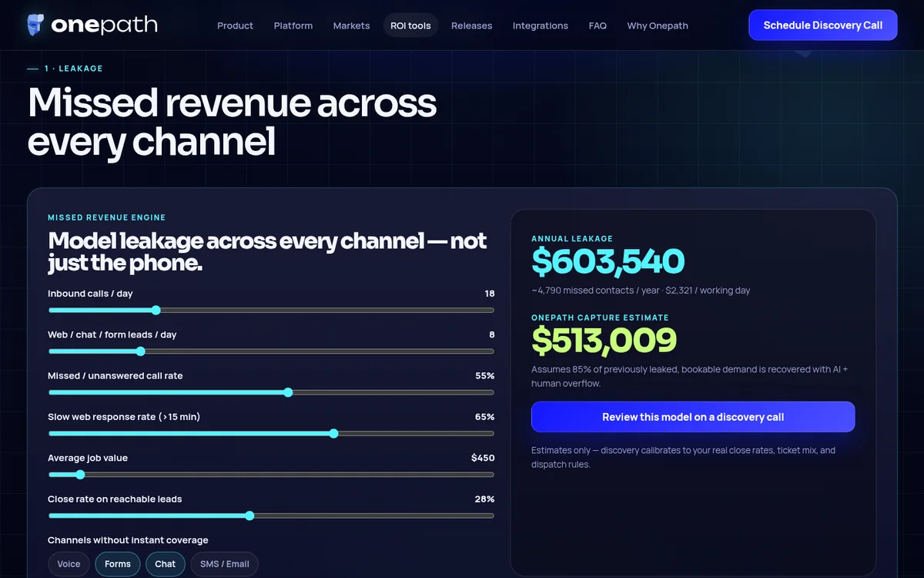
Task: Click the ANNUAL LEAKAGE label
Action: click(572, 239)
